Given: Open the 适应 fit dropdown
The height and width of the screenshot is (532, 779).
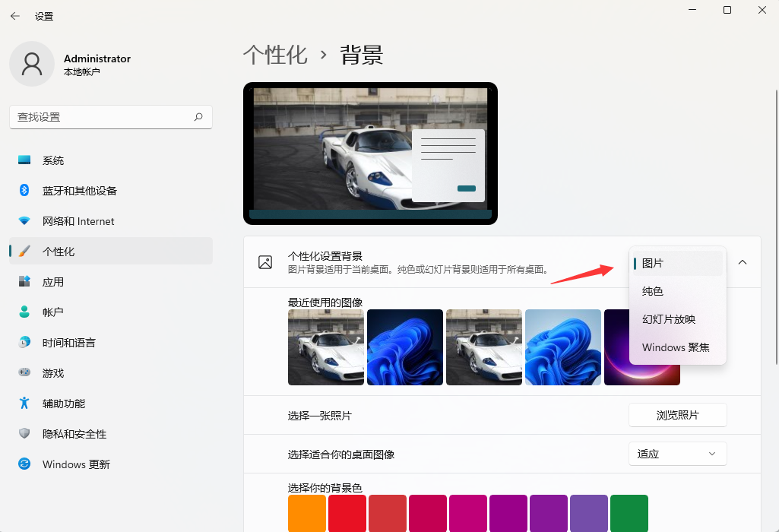Looking at the screenshot, I should [x=677, y=453].
